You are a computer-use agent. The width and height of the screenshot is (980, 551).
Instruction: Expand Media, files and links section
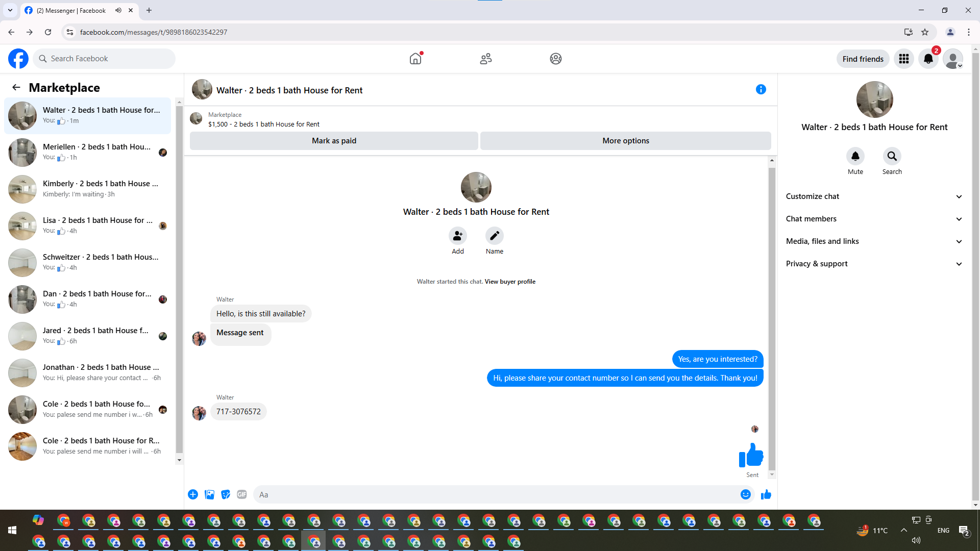pyautogui.click(x=874, y=241)
